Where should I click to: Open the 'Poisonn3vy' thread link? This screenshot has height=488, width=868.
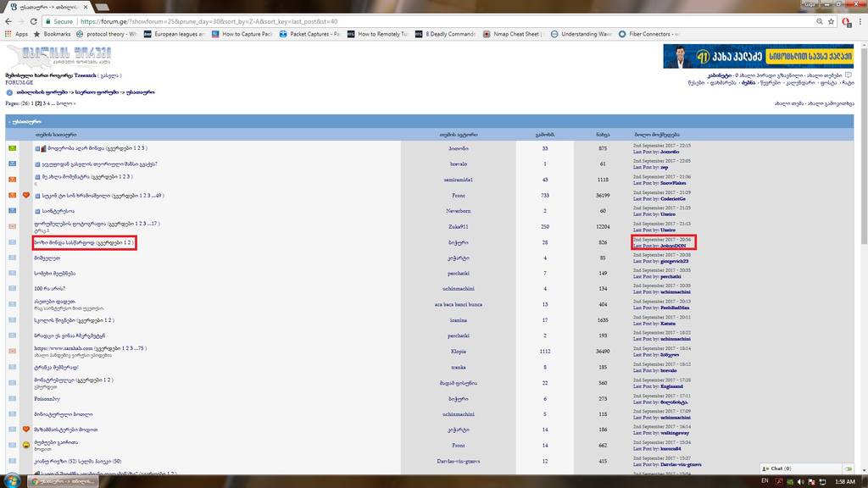47,398
